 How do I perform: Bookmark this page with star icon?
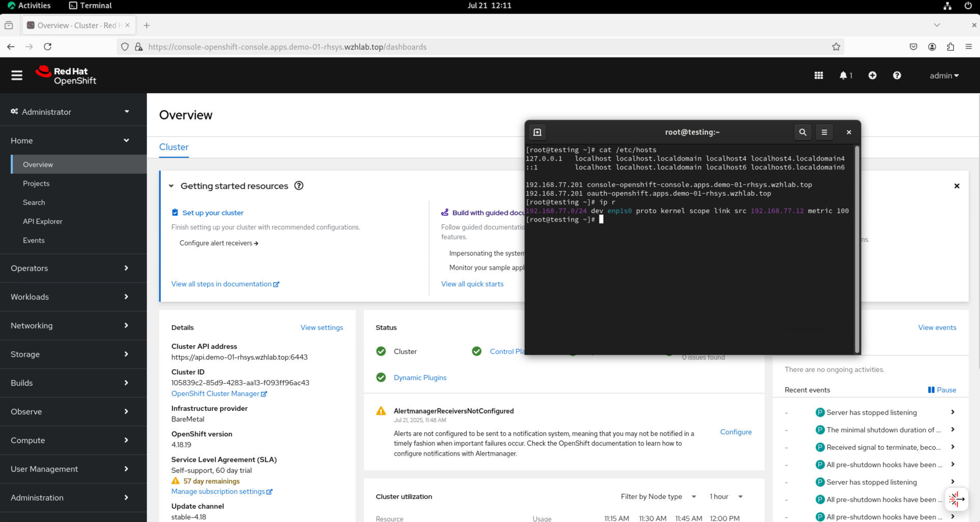[x=836, y=47]
